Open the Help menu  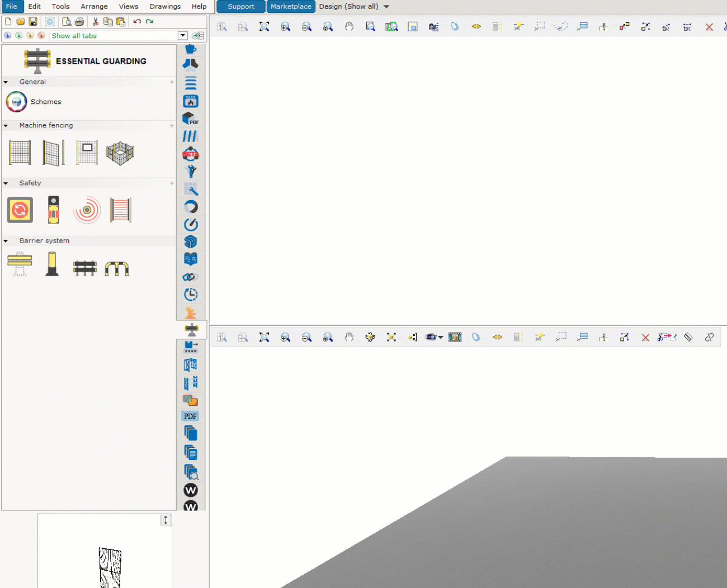coord(199,6)
